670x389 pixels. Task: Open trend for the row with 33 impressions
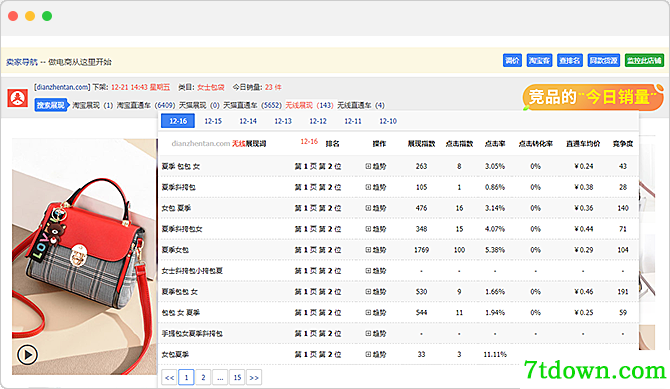coord(376,354)
